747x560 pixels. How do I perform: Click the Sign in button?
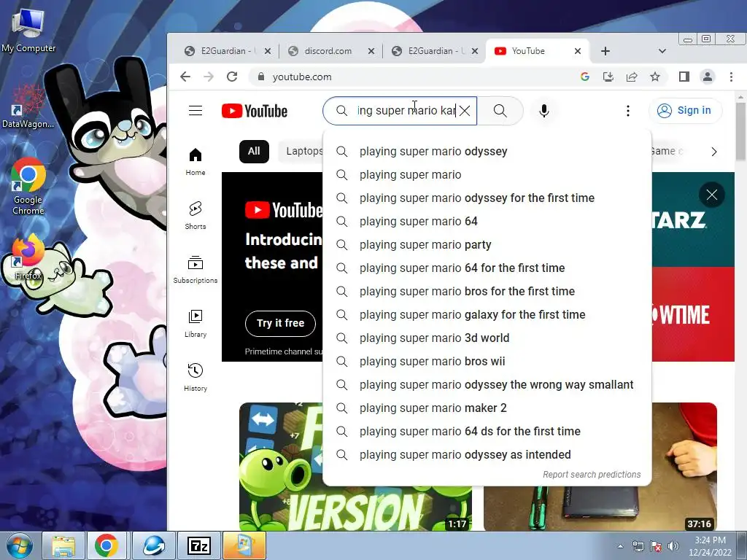coord(686,111)
